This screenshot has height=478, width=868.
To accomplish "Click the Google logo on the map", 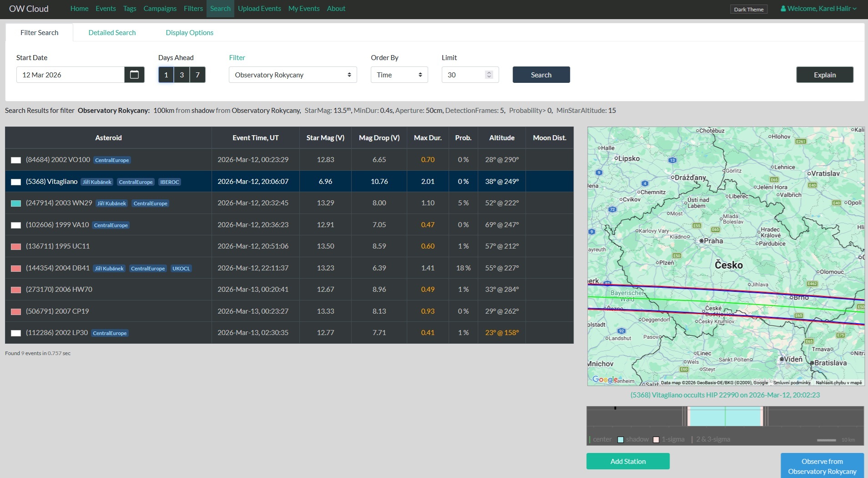I will click(605, 379).
